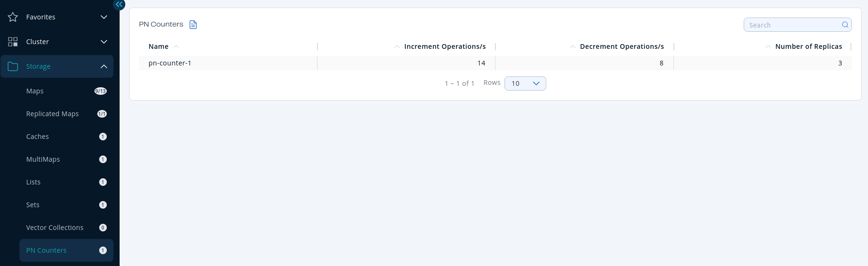Click the search magnifier icon
This screenshot has width=868, height=266.
pyautogui.click(x=845, y=25)
